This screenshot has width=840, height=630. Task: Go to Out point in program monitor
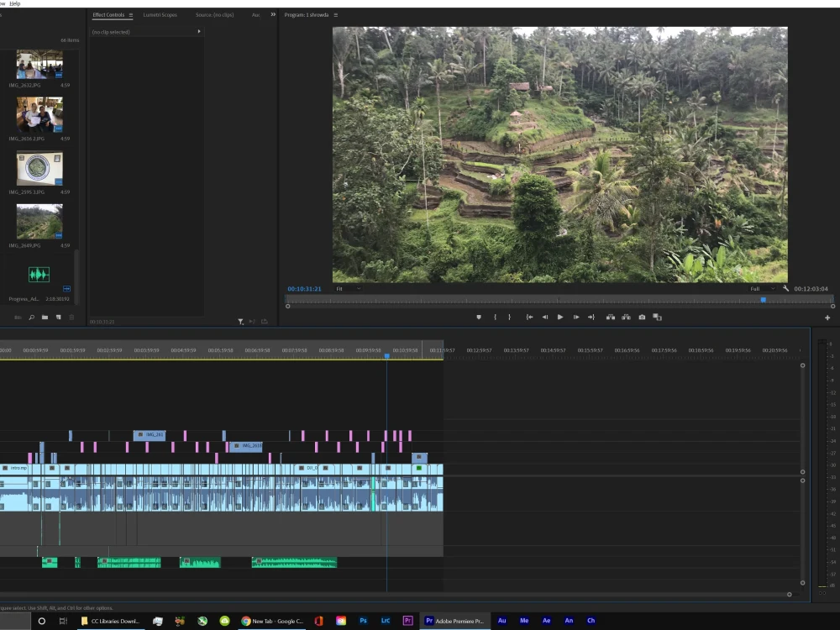coord(591,318)
